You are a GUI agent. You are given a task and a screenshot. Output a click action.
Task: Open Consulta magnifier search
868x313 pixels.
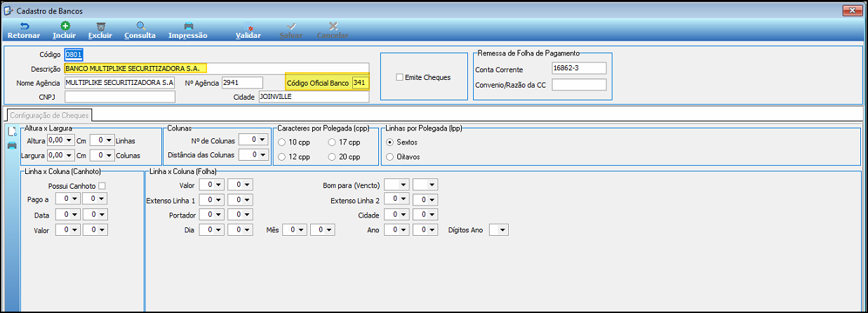[140, 25]
